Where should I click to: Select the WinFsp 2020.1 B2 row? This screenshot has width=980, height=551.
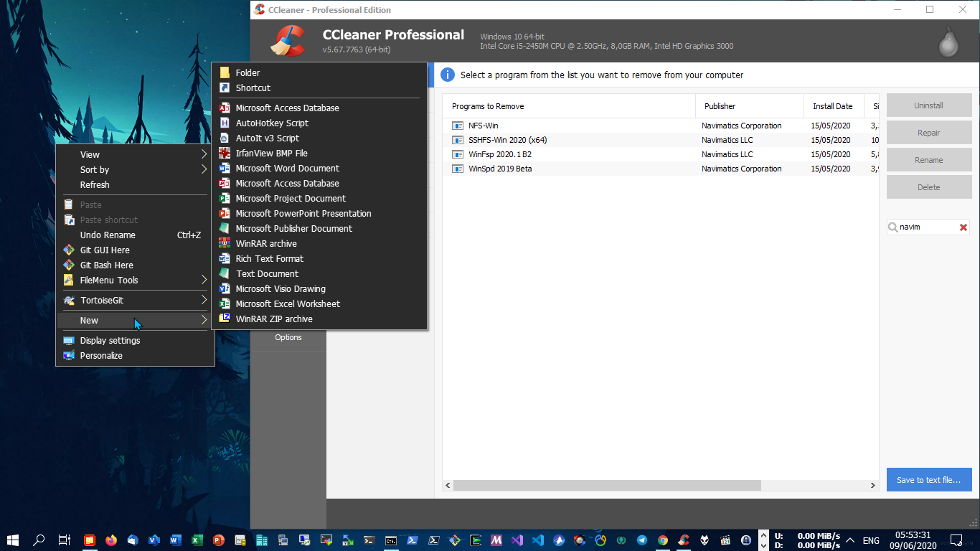(x=661, y=154)
